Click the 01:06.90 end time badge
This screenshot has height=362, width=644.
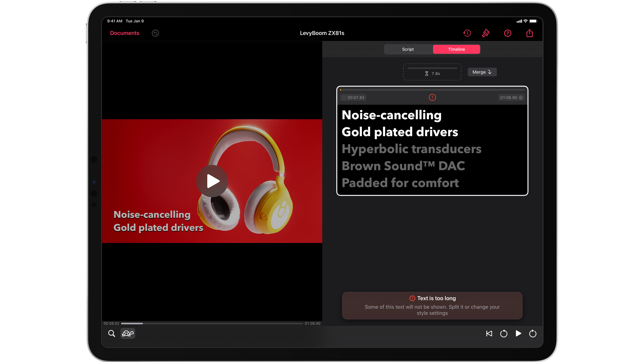tap(511, 98)
